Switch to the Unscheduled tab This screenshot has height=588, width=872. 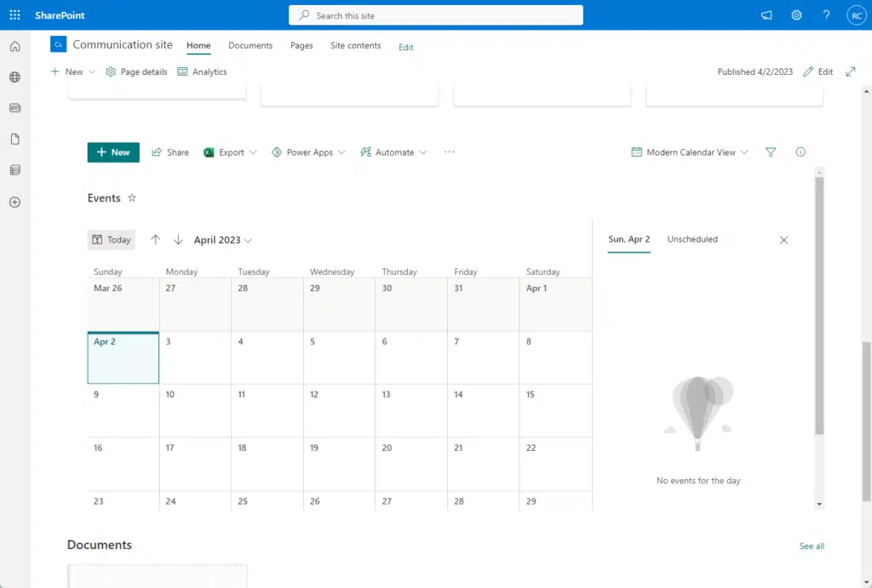tap(692, 239)
